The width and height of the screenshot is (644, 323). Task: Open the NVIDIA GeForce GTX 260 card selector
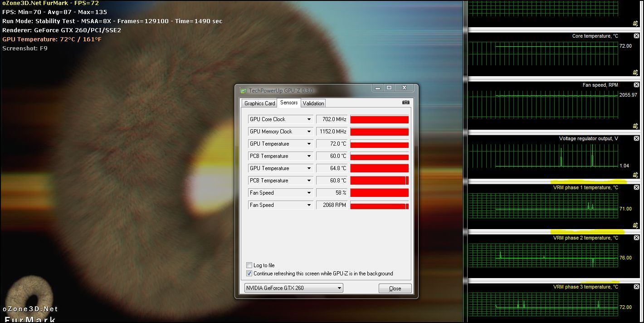click(294, 288)
